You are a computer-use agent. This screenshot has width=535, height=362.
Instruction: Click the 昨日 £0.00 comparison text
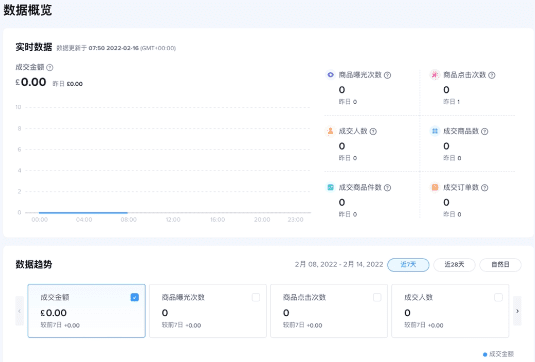pyautogui.click(x=68, y=84)
